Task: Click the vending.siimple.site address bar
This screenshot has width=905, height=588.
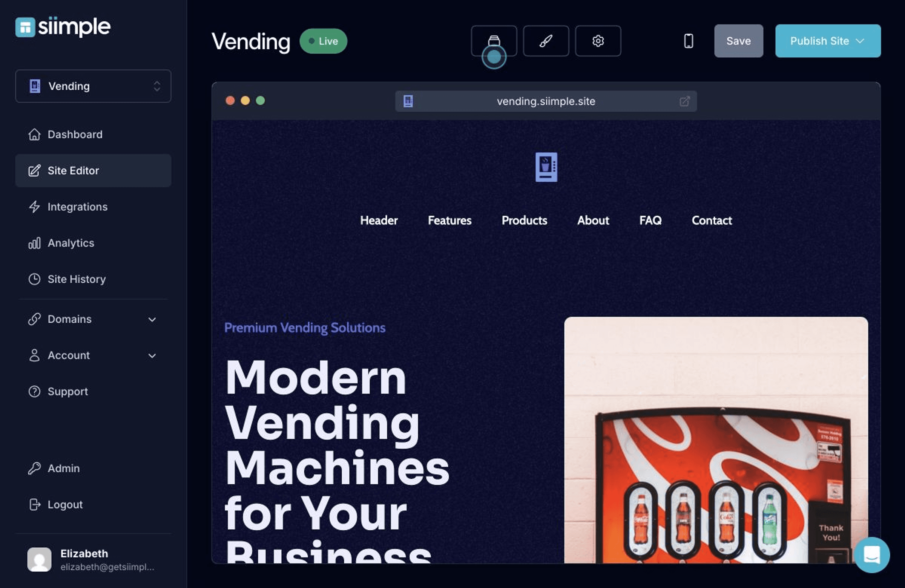Action: [546, 101]
